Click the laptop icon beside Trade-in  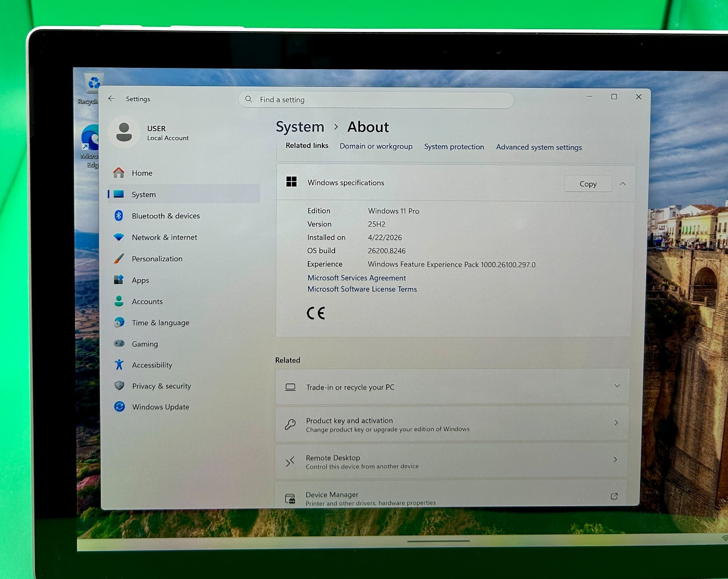(290, 387)
